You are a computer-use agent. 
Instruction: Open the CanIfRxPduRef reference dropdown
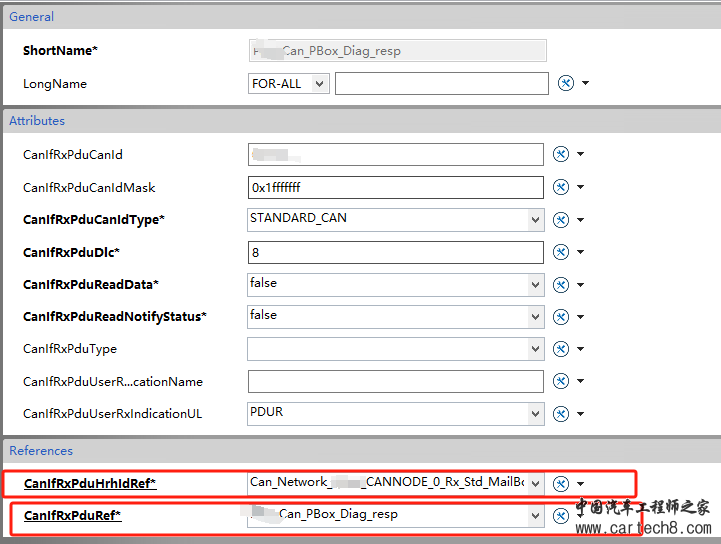[x=536, y=516]
